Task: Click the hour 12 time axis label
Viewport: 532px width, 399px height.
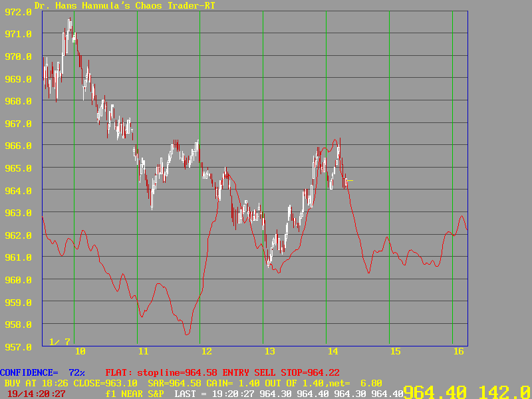Action: click(x=206, y=352)
